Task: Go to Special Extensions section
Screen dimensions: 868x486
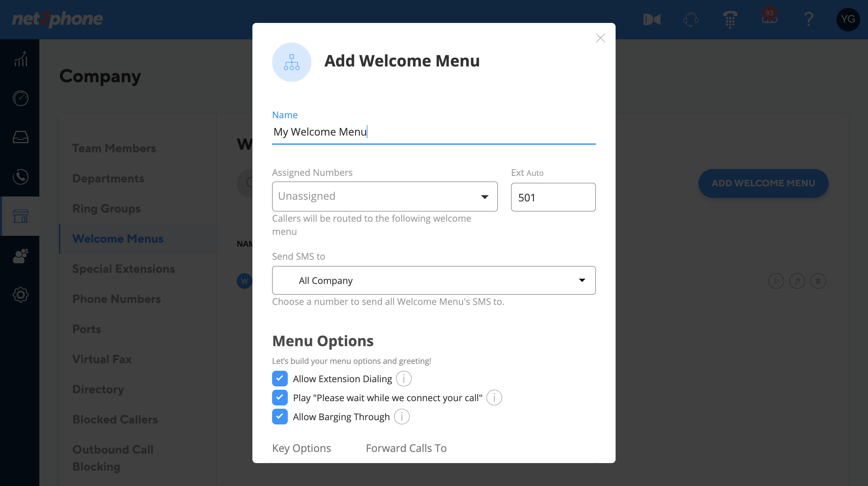Action: point(124,269)
